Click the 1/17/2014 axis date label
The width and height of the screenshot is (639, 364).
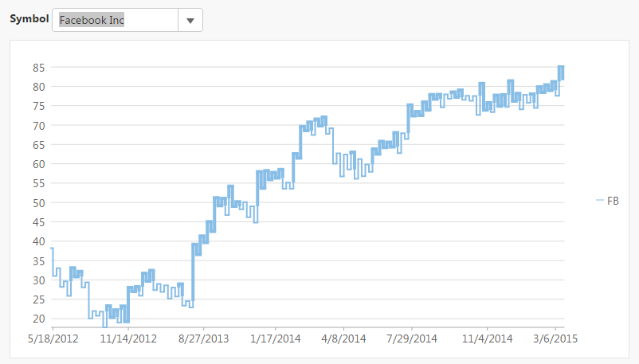point(275,339)
